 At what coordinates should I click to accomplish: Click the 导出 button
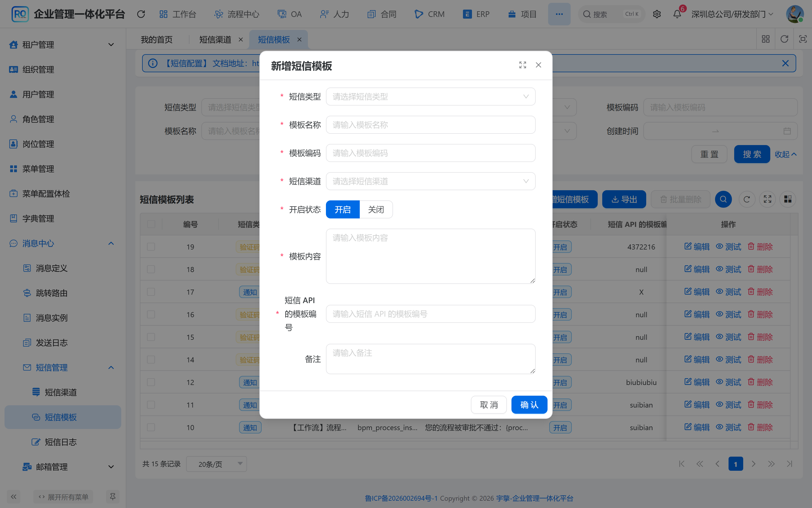point(624,199)
